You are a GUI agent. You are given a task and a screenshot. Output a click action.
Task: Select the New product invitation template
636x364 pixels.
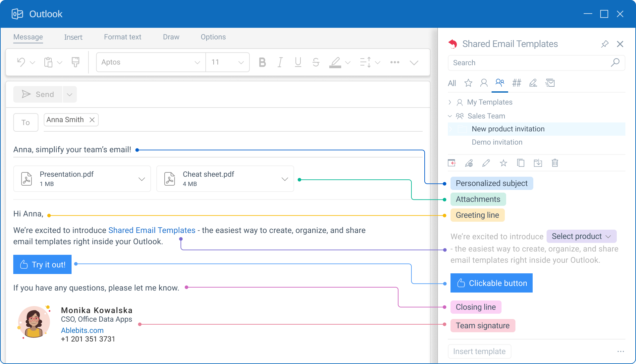[x=537, y=129]
